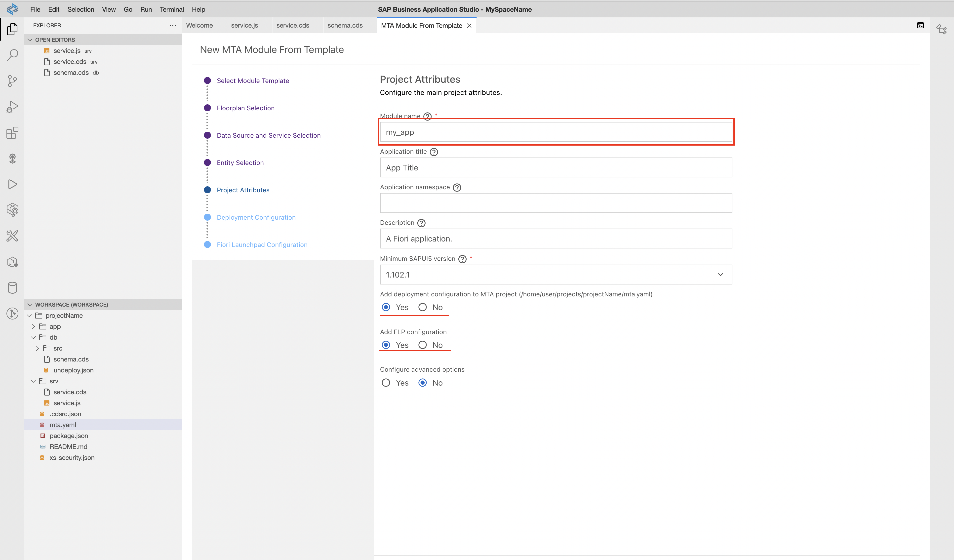Open the Go menu
The width and height of the screenshot is (954, 560).
point(128,9)
